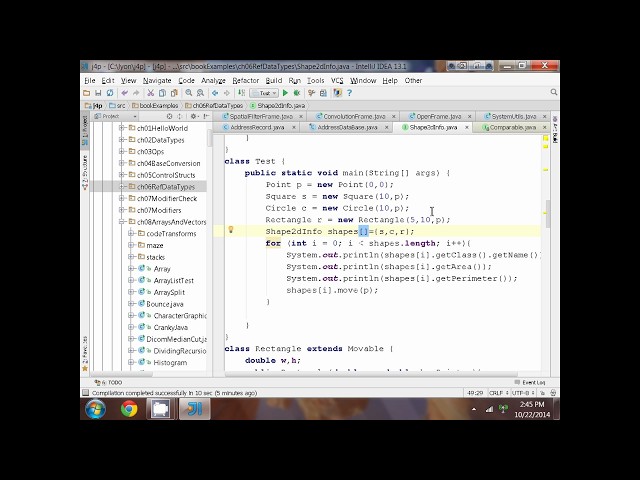The width and height of the screenshot is (640, 480).
Task: Expand the ch01HelloWorld folder
Action: (x=122, y=128)
